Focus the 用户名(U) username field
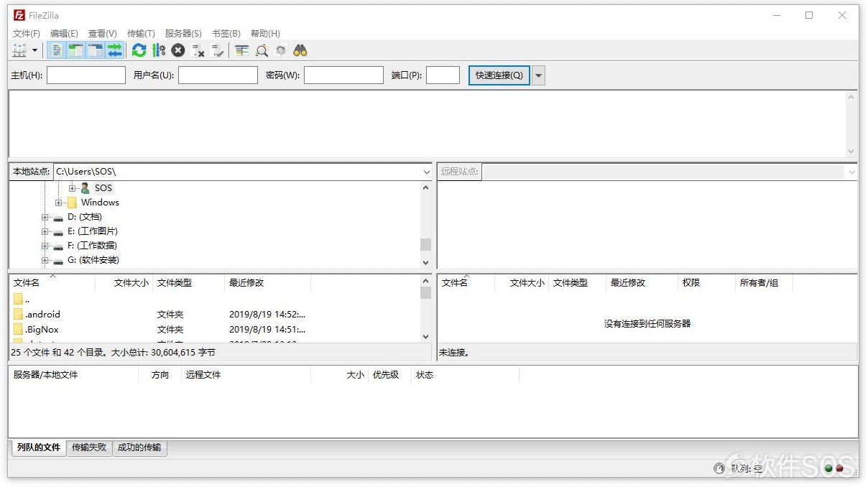This screenshot has height=487, width=868. 218,75
